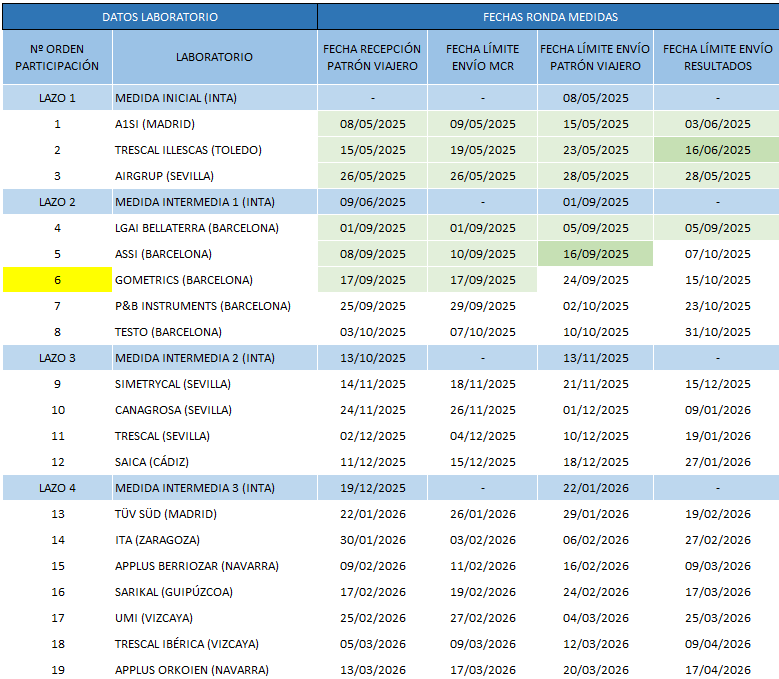
Task: Select the APPLUS BERRIOZAR (NAVARRA) cell
Action: tap(215, 566)
